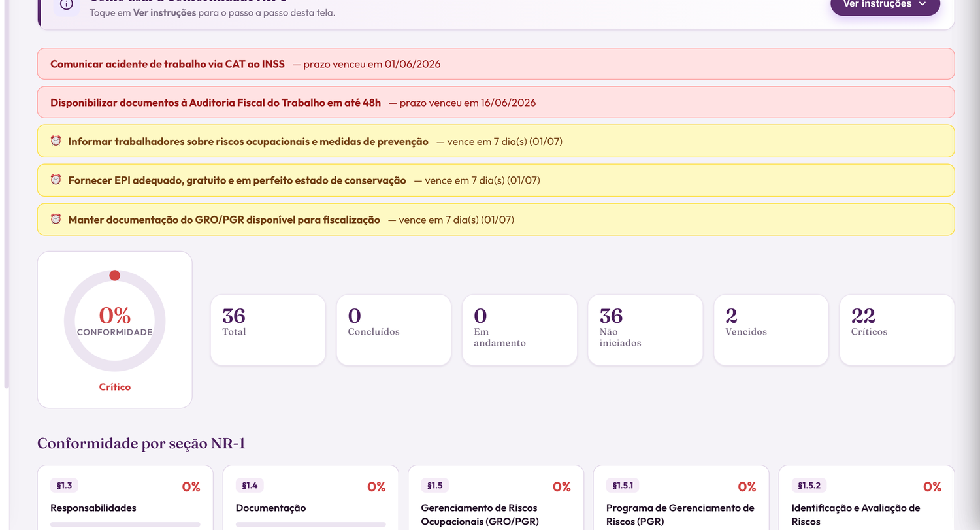Click the red indicator dot on conformity ring
Image resolution: width=980 pixels, height=530 pixels.
114,275
